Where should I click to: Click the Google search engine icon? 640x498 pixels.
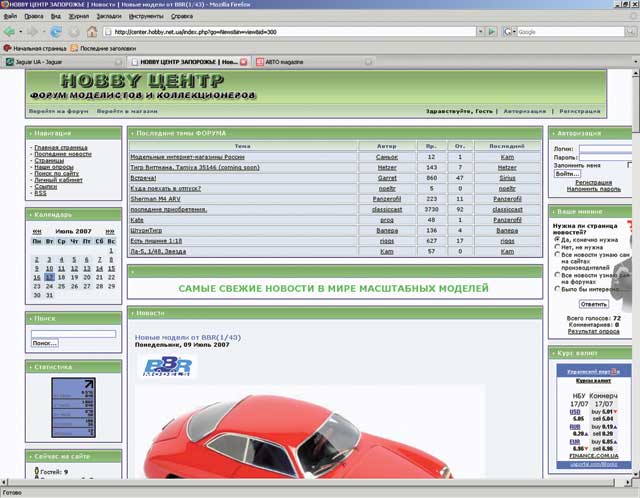(509, 32)
